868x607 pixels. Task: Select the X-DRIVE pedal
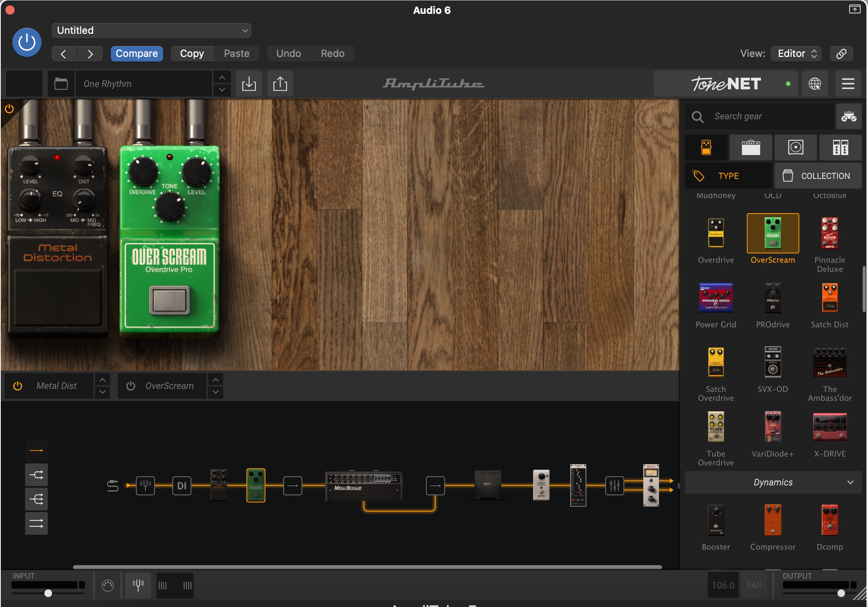coord(830,427)
